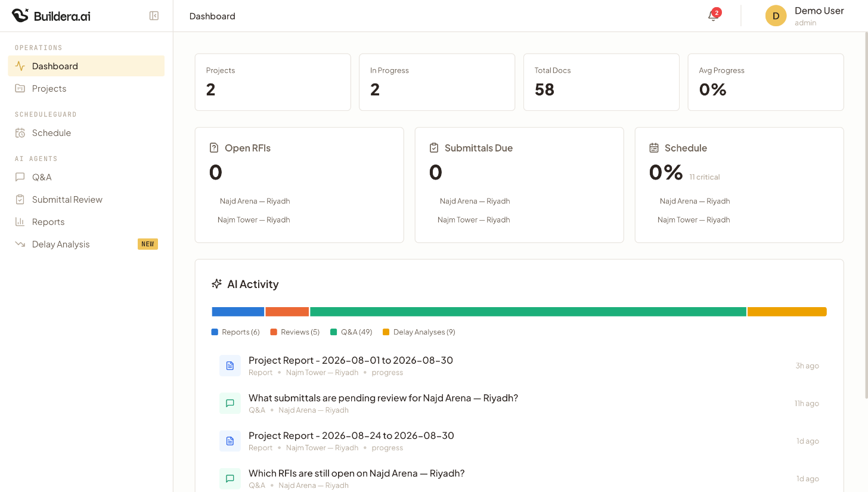This screenshot has width=868, height=492.
Task: Click the yellow Delay Analyses bar segment
Action: 787,312
